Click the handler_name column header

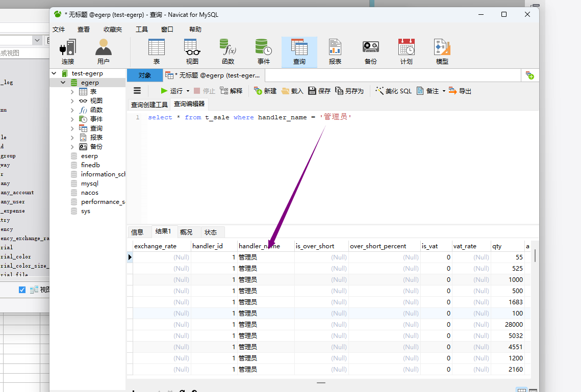(259, 246)
